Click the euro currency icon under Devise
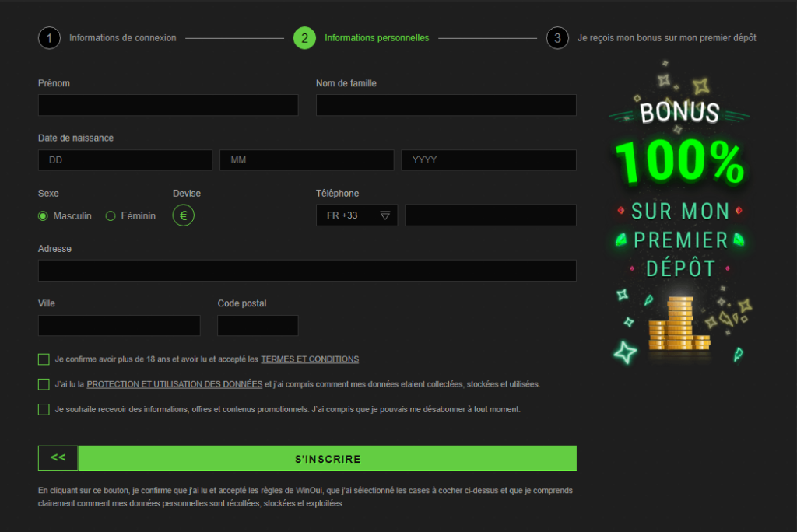This screenshot has height=532, width=797. coord(183,215)
